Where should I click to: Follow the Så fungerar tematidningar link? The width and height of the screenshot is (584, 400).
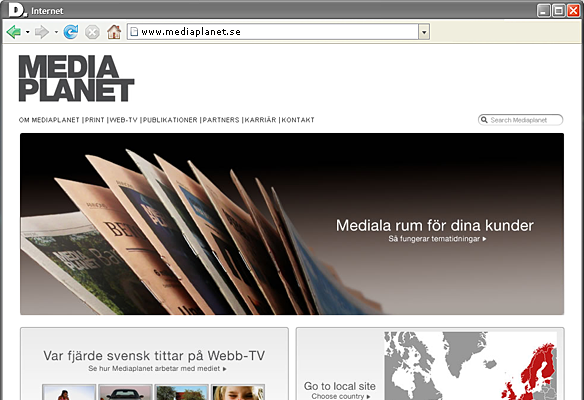click(437, 239)
